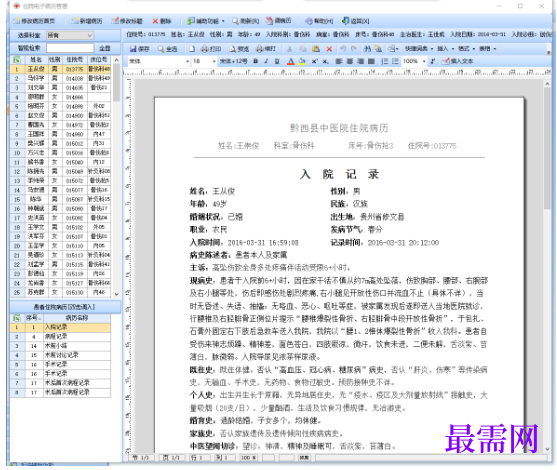557x470 pixels.
Task: Click scroll-down arrow of patient list
Action: point(117,295)
